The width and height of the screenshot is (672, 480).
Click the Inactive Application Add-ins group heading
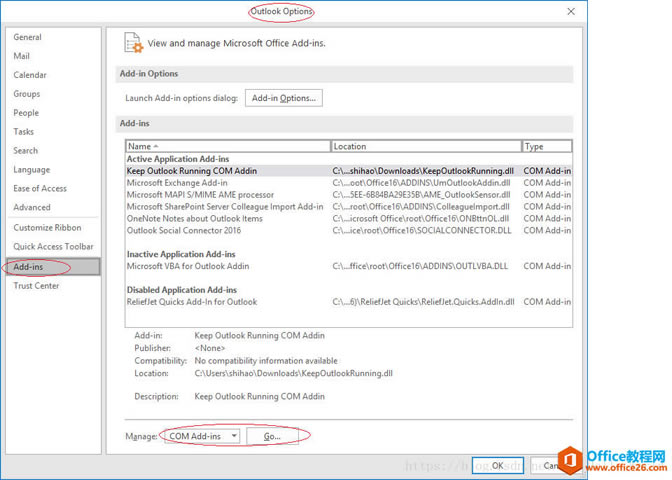181,254
